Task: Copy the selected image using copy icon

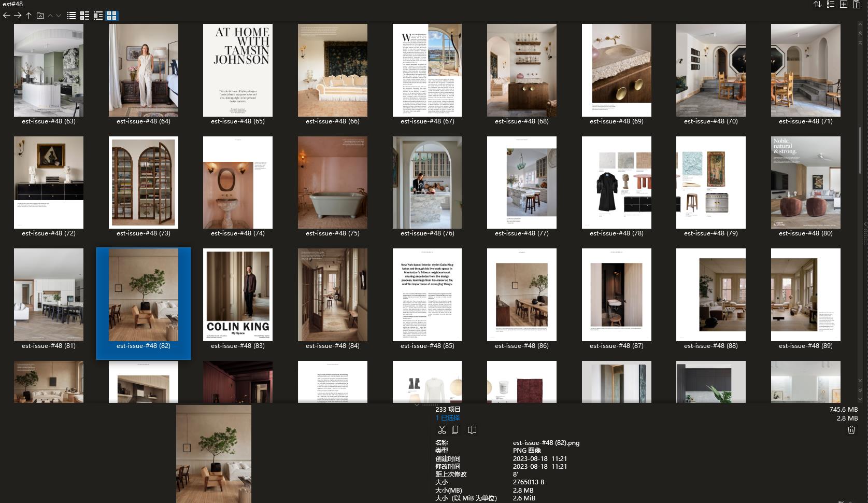Action: coord(455,430)
